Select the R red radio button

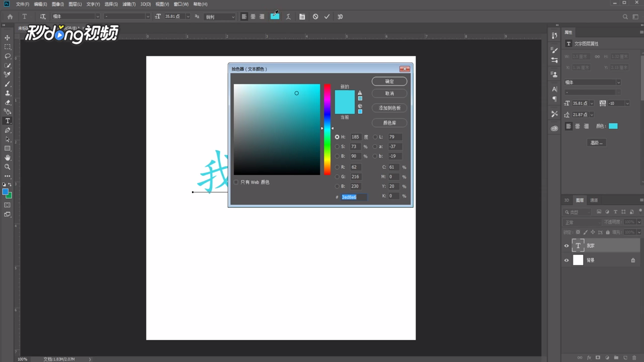point(337,167)
